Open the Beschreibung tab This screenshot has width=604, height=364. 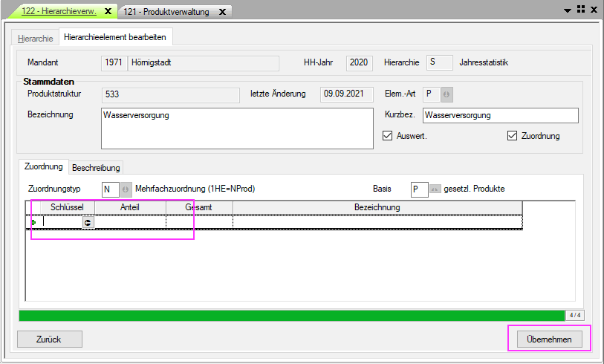click(x=97, y=167)
